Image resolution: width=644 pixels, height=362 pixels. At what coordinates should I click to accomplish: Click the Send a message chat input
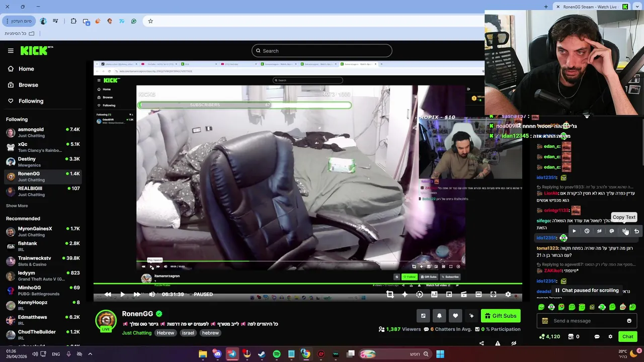(x=588, y=321)
